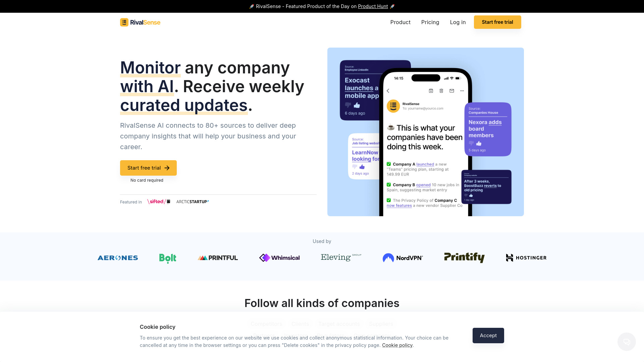
Task: Select the Pricing menu item
Action: pyautogui.click(x=430, y=22)
